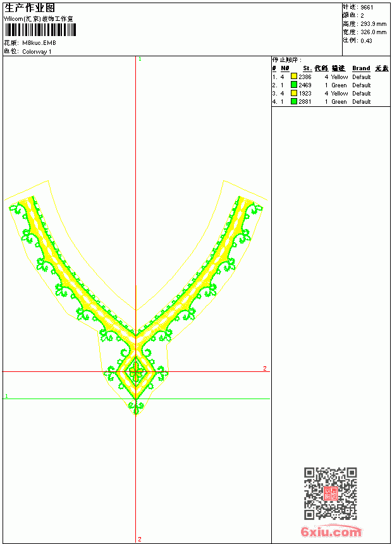Click the green curl at bottom tip of design
The image size is (392, 544).
136,405
